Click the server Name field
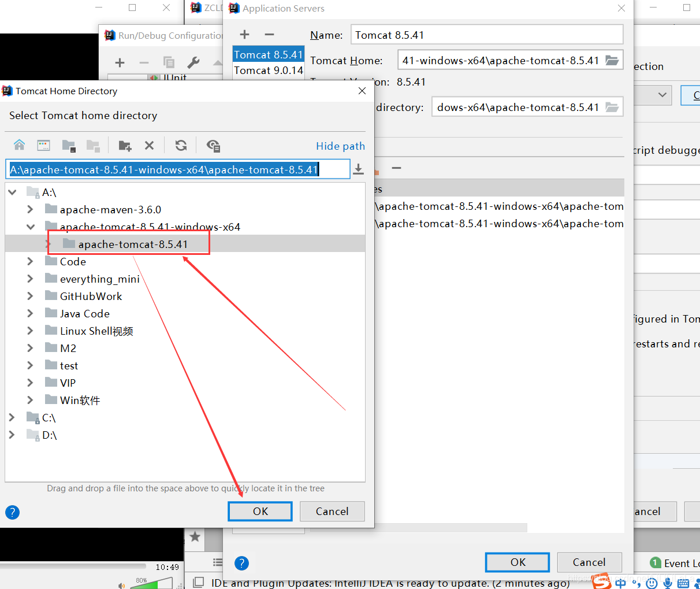This screenshot has width=700, height=589. coord(487,35)
